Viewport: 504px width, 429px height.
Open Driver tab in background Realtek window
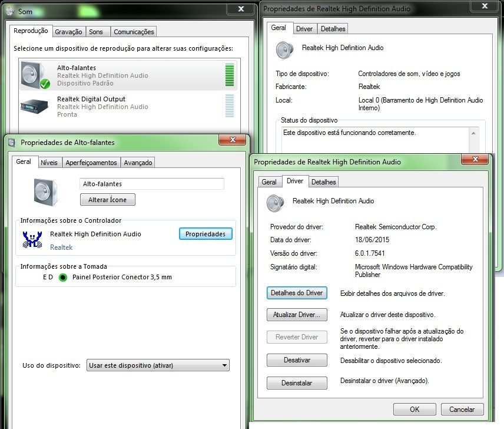304,29
